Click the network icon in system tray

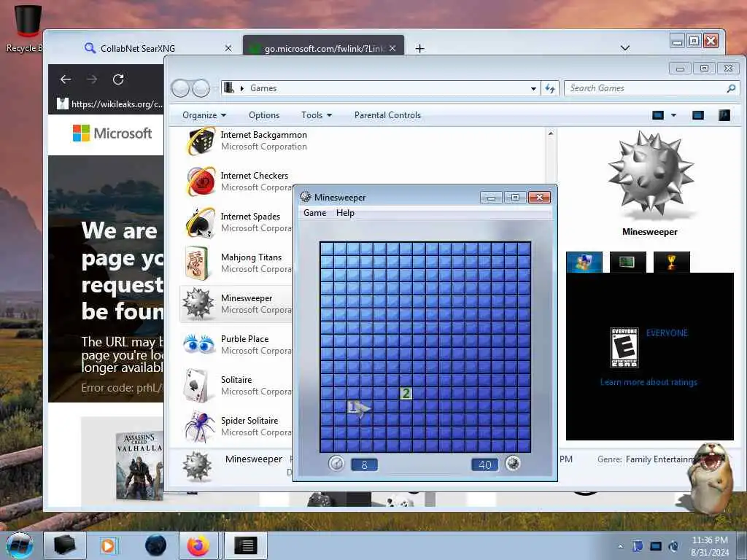656,546
